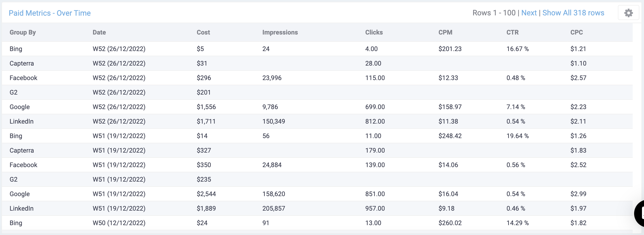The width and height of the screenshot is (644, 235).
Task: Click the G2 W51 row label
Action: tap(14, 179)
